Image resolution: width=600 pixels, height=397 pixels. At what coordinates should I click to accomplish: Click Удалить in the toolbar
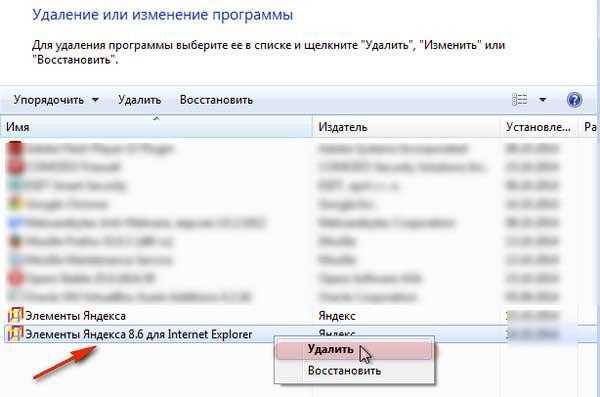[139, 100]
